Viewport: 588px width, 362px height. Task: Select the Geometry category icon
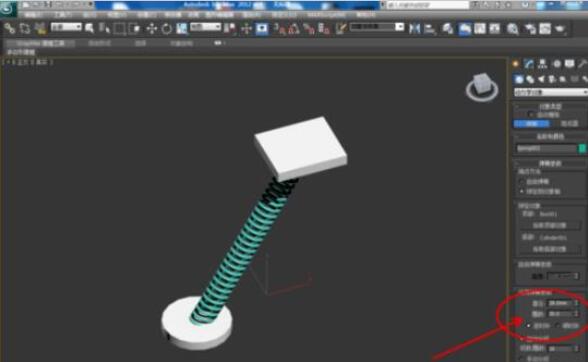point(519,79)
